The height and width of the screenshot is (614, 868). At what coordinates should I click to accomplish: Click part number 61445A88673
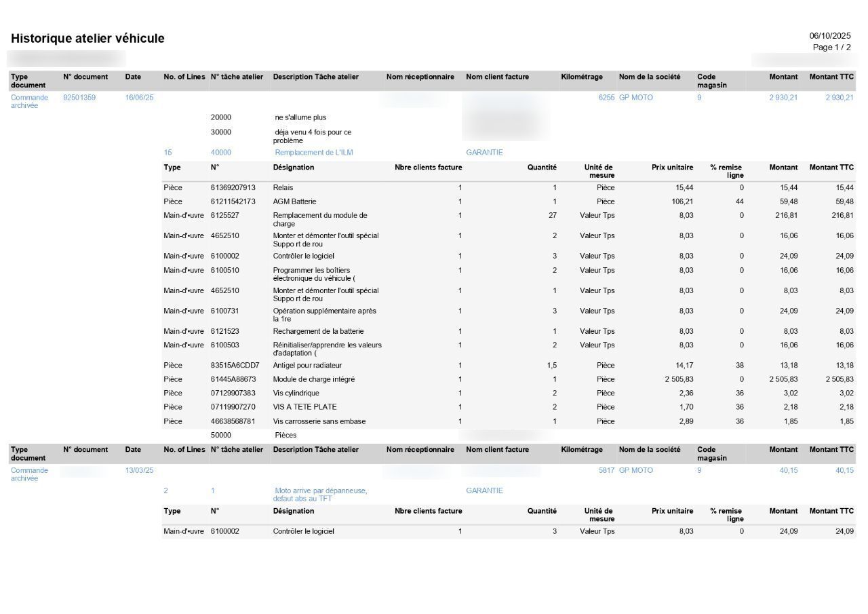pos(233,380)
